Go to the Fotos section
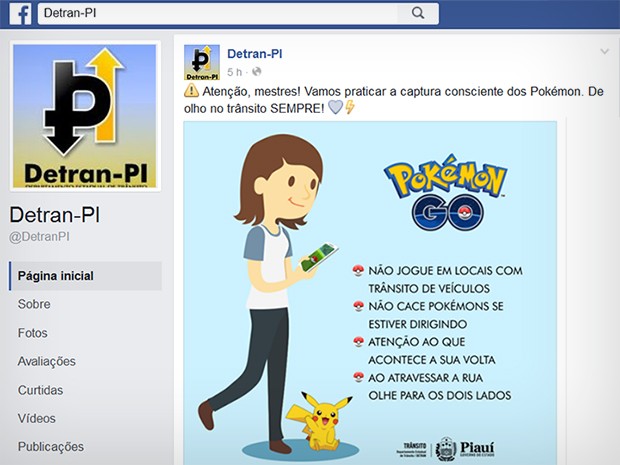 [32, 333]
